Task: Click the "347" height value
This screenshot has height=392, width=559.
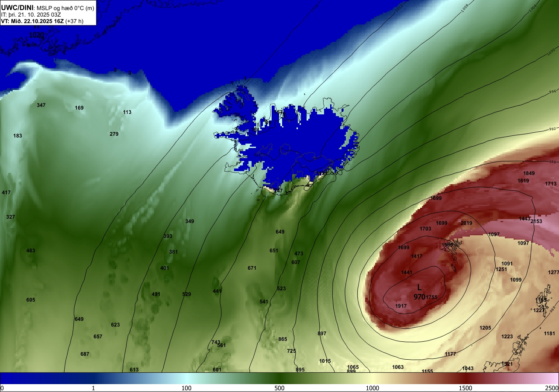Action: tap(41, 105)
